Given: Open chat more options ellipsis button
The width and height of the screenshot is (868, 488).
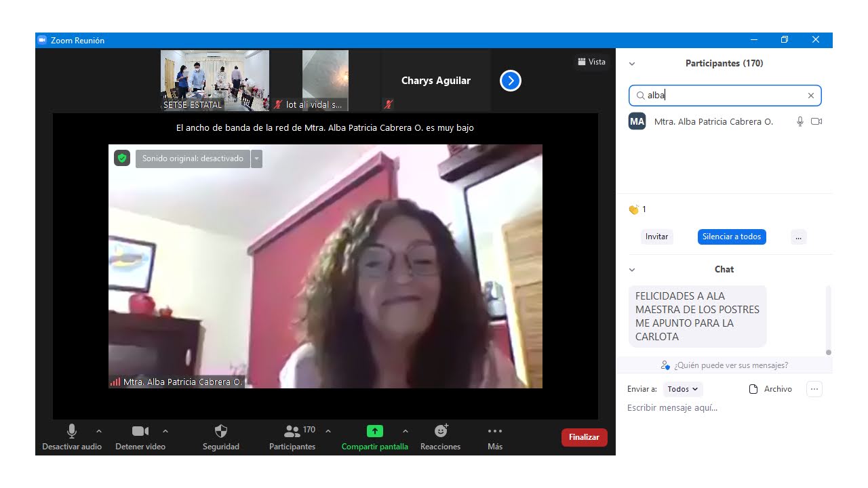Looking at the screenshot, I should tap(814, 389).
